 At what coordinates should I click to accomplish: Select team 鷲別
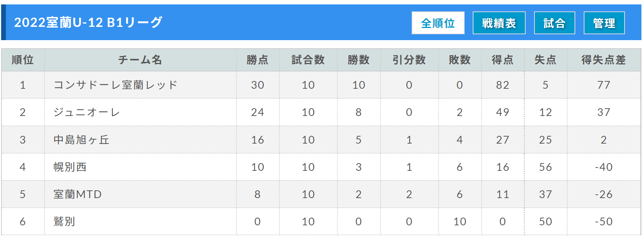pos(64,222)
